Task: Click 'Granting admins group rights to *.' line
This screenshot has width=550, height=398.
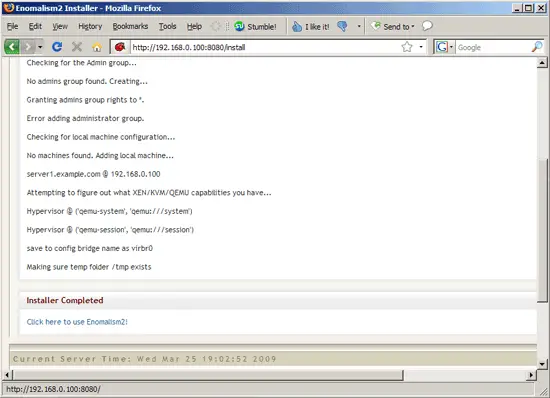Action: (85, 100)
